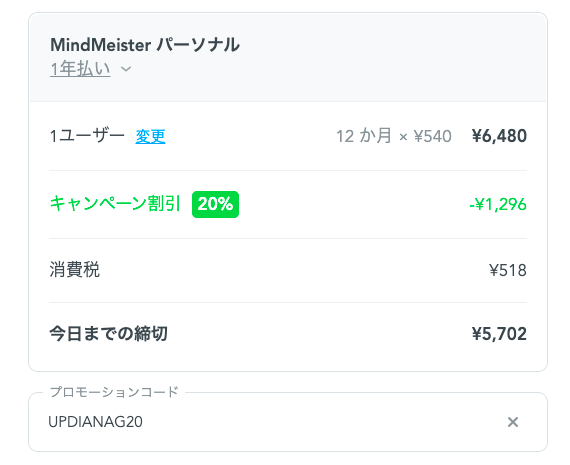This screenshot has width=570, height=465.
Task: Click the horizontal divider line below the 1ユーザー row
Action: [x=288, y=170]
